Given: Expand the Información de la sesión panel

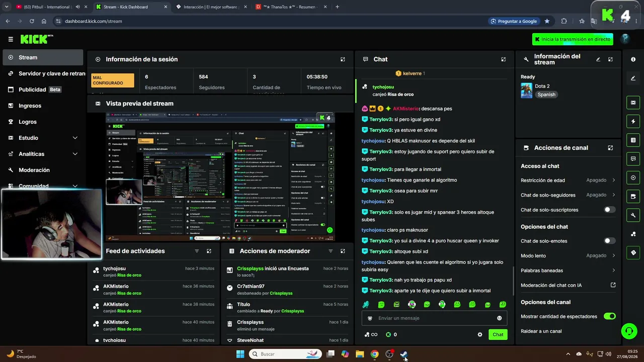Looking at the screenshot, I should click(343, 59).
